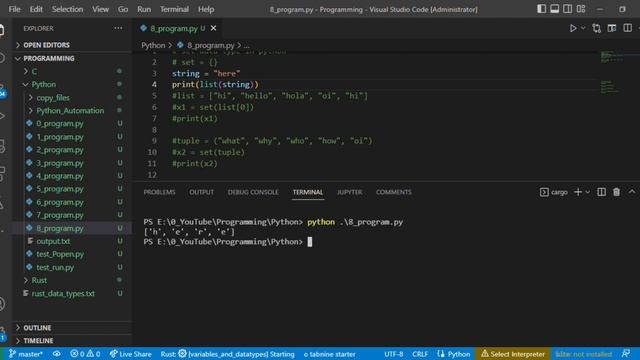The image size is (640, 360).
Task: Open the Edit menu
Action: [36, 9]
